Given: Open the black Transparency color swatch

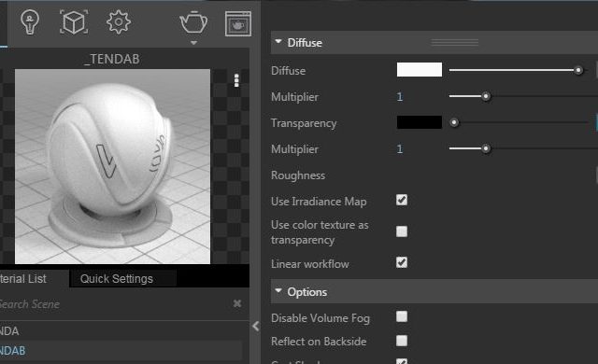Looking at the screenshot, I should [x=420, y=122].
